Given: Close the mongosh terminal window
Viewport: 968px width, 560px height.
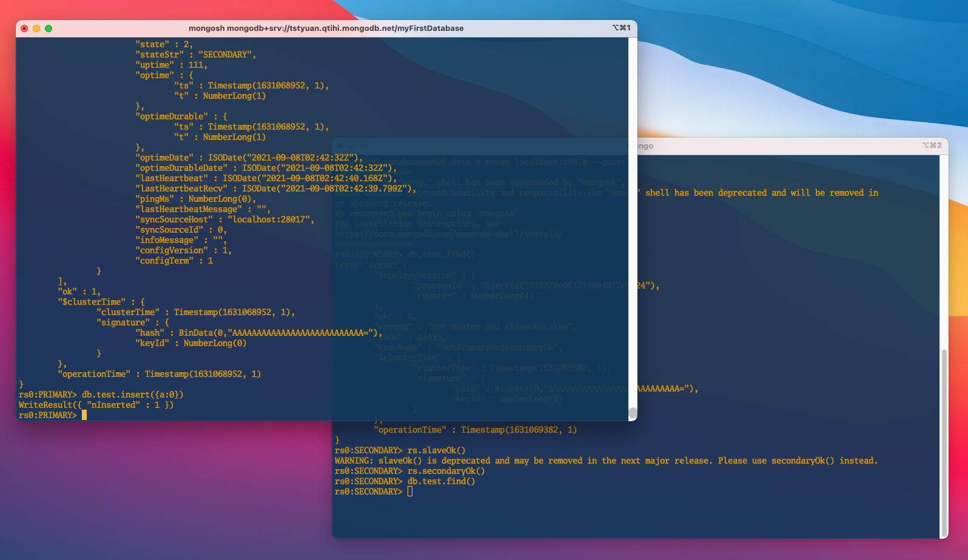Looking at the screenshot, I should [x=24, y=28].
